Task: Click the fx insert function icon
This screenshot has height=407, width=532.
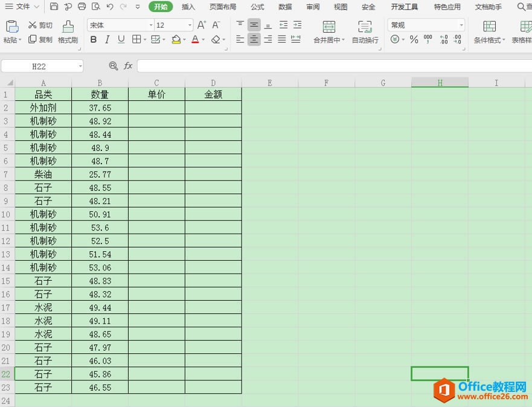Action: 128,66
